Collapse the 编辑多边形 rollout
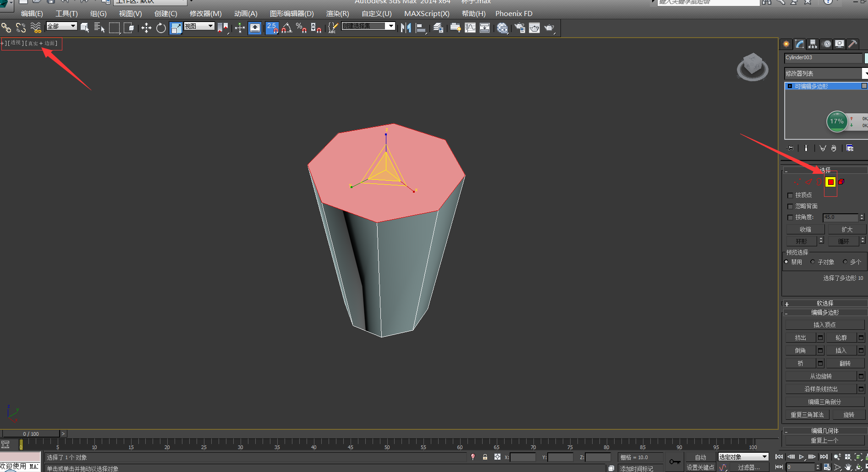Viewport: 868px width, 472px height. [786, 313]
